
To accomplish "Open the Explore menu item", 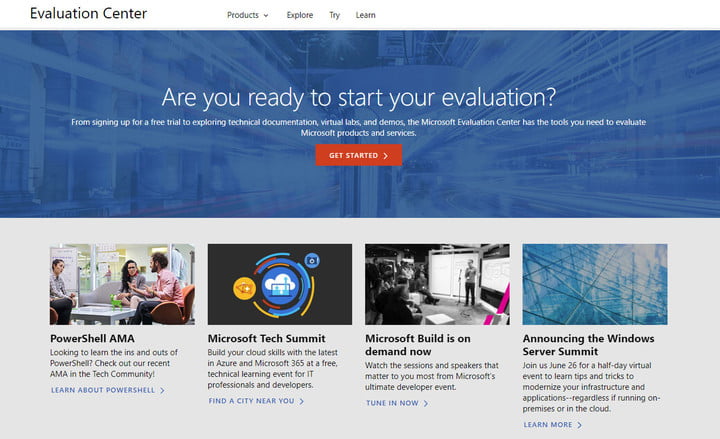I will 300,15.
